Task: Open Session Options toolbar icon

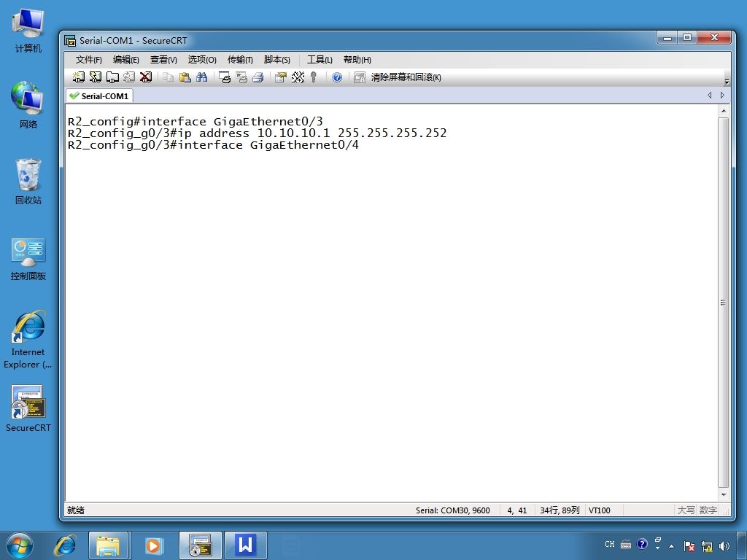Action: point(281,77)
